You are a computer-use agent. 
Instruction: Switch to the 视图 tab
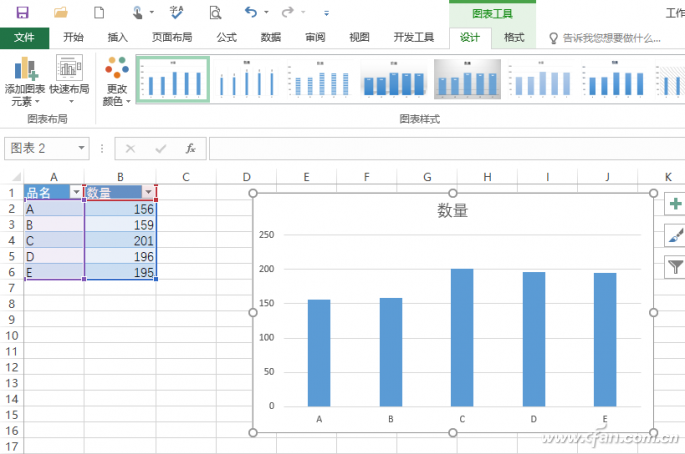tap(360, 38)
